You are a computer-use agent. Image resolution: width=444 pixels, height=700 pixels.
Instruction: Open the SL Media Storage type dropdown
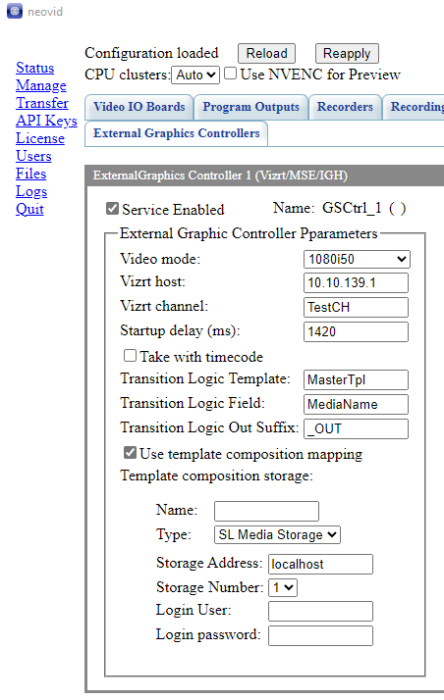point(277,534)
